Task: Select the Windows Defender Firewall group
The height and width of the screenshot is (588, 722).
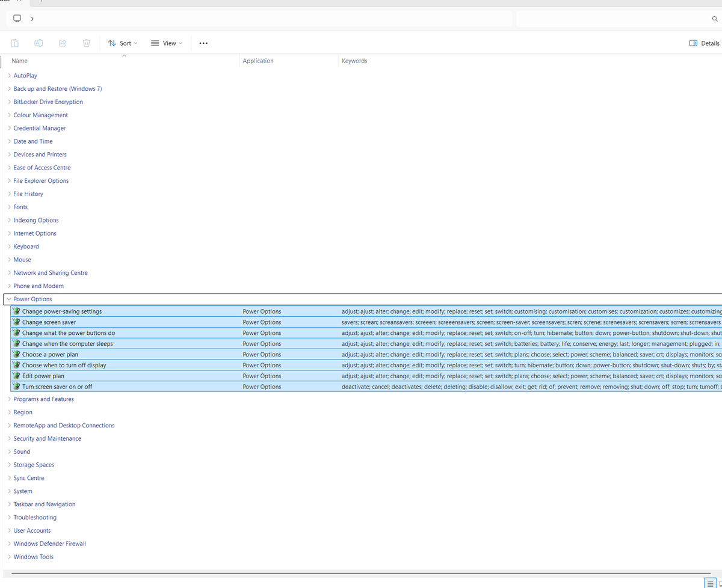Action: (x=50, y=544)
